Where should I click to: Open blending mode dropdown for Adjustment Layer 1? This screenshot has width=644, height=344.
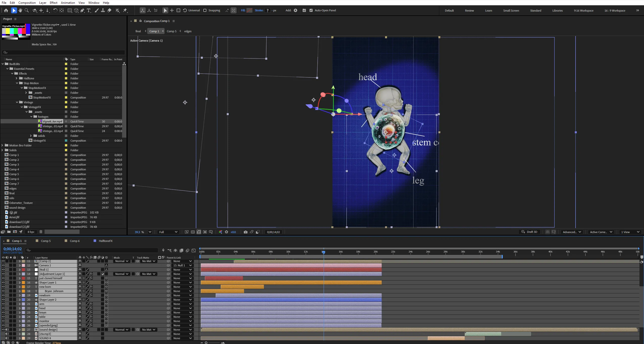(122, 274)
